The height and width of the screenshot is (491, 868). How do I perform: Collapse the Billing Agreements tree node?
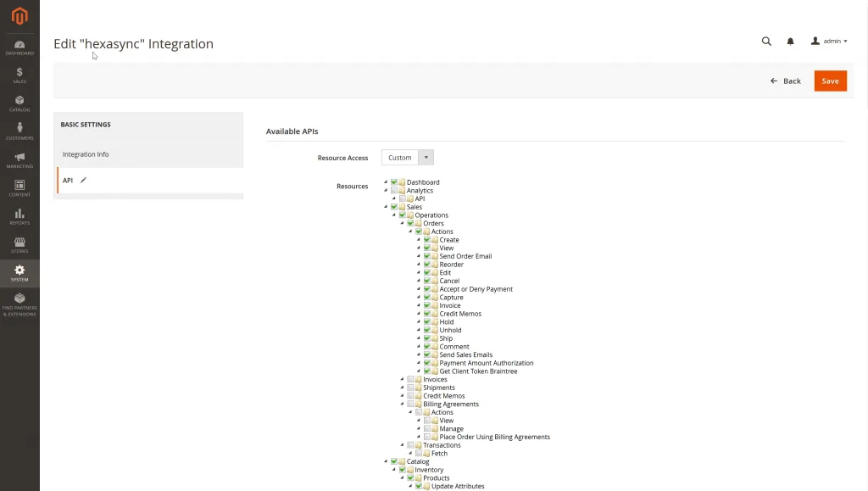click(x=403, y=405)
